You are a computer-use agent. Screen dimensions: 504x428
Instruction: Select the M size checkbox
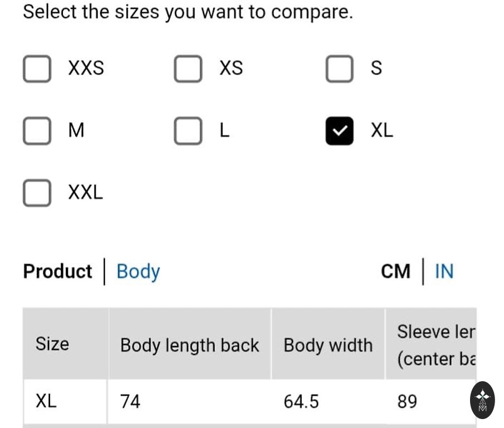37,131
